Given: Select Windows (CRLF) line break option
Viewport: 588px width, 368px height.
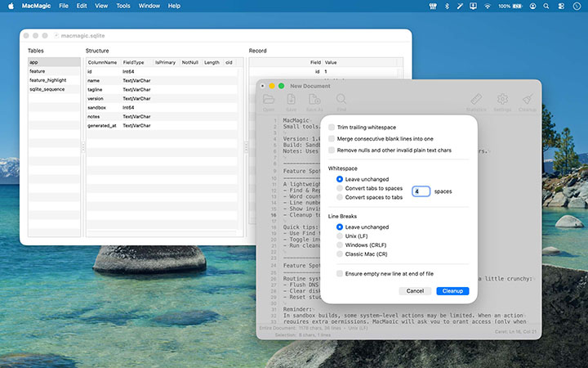Looking at the screenshot, I should pyautogui.click(x=340, y=245).
